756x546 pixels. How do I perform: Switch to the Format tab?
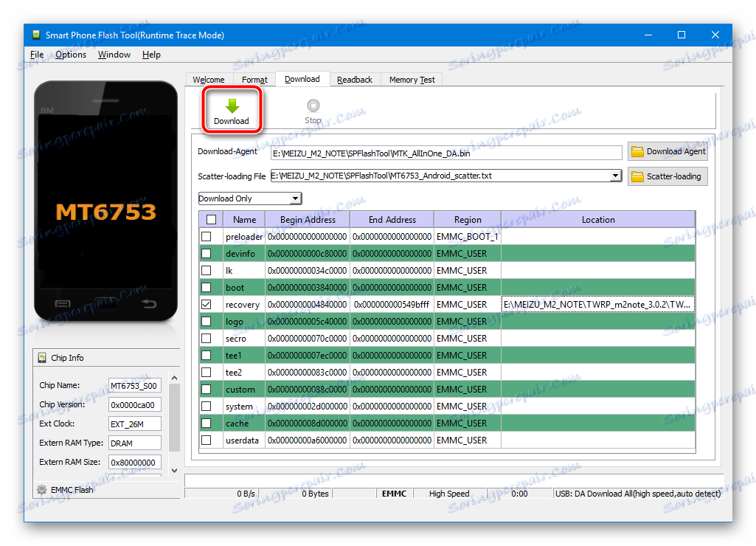[x=254, y=80]
